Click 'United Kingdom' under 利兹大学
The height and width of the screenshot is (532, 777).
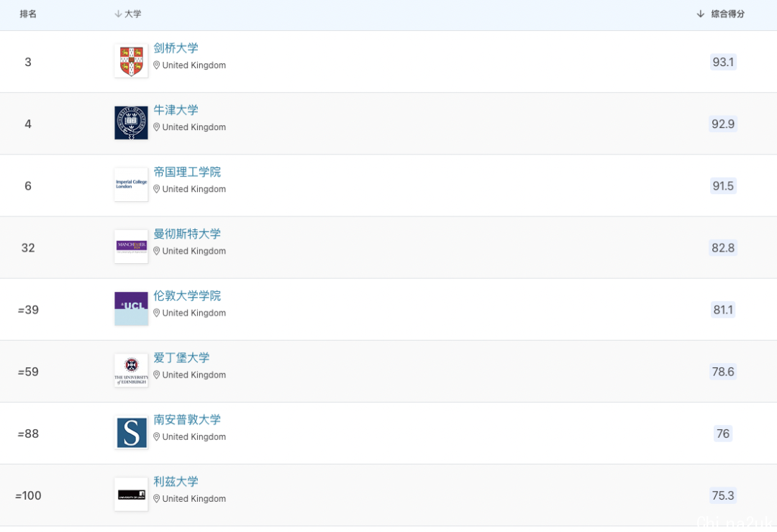pos(194,499)
